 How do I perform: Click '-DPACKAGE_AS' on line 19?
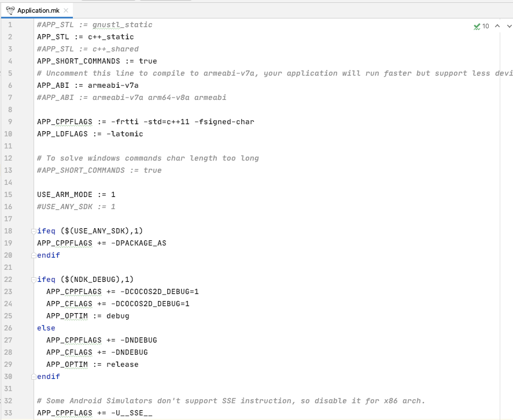coord(139,243)
